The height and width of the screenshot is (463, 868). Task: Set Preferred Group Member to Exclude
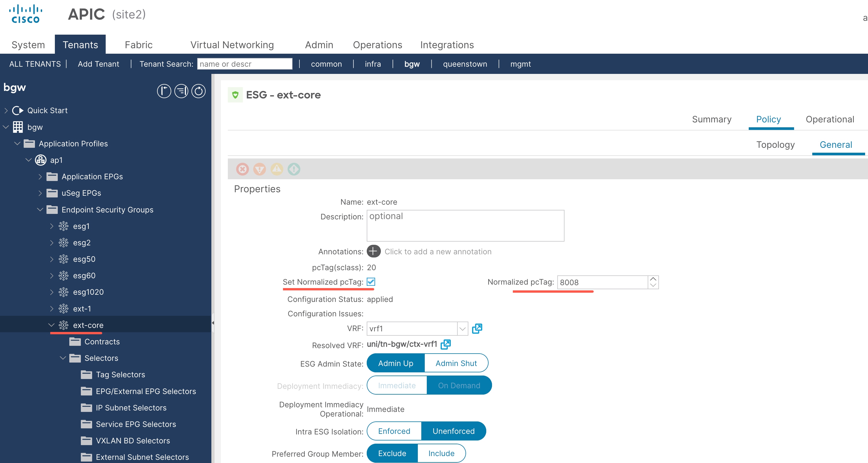coord(392,453)
